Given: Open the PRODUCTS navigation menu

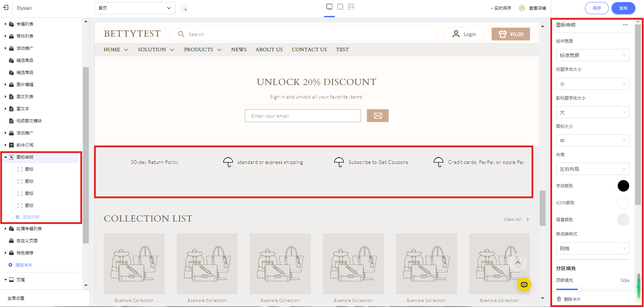Looking at the screenshot, I should pyautogui.click(x=202, y=50).
